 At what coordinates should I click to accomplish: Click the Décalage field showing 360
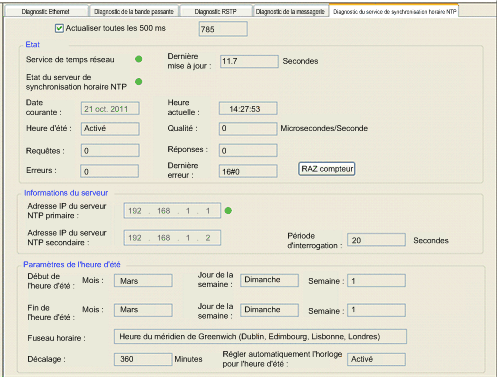tap(143, 359)
